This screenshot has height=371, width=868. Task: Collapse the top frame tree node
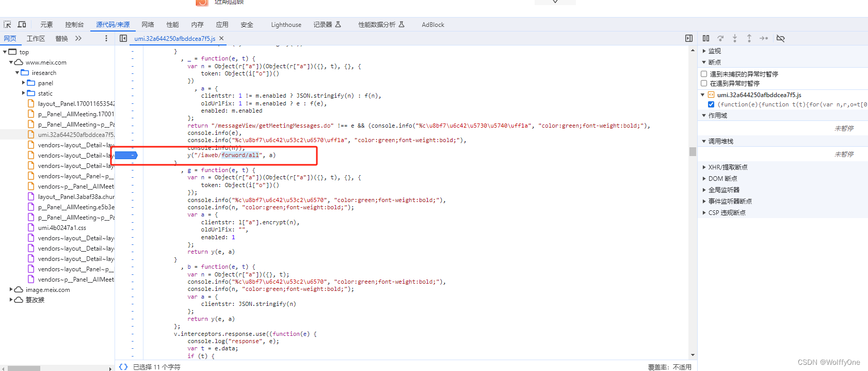tap(5, 52)
